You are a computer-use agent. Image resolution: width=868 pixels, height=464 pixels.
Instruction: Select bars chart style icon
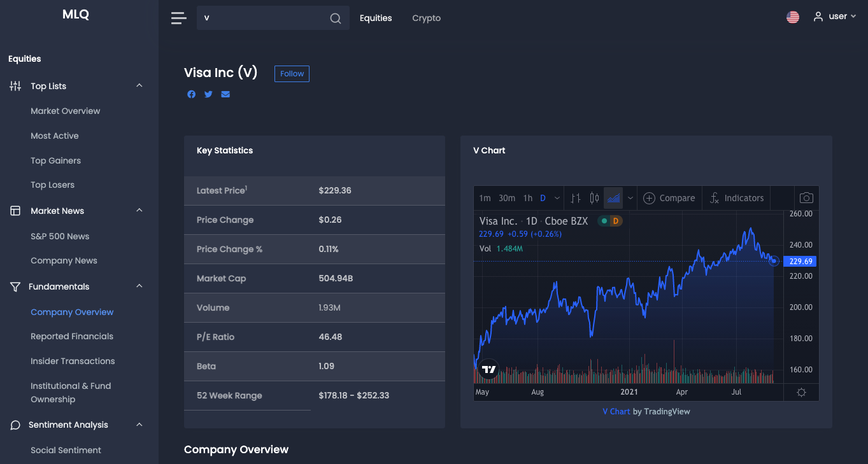tap(576, 198)
